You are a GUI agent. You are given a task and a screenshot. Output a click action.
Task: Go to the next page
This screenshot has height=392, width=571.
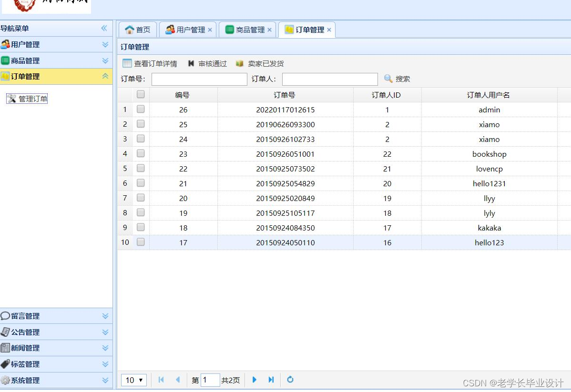point(254,380)
